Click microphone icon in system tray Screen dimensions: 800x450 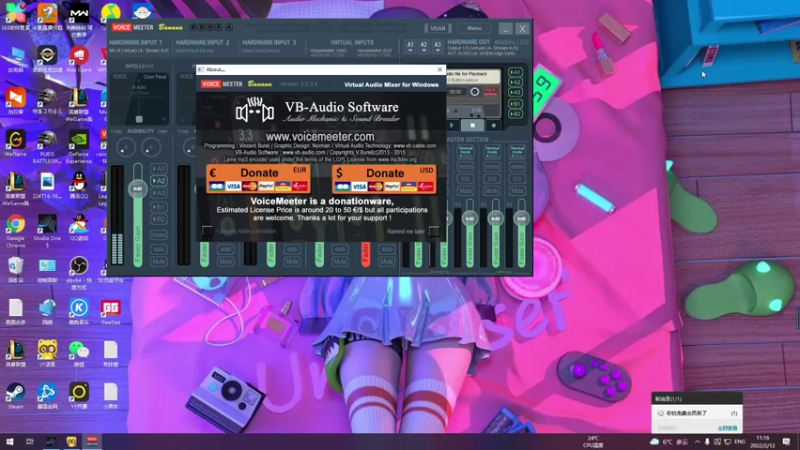tap(707, 441)
